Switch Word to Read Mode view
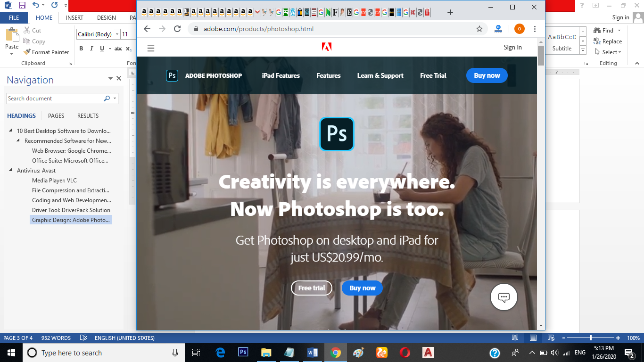The width and height of the screenshot is (644, 362). tap(515, 338)
